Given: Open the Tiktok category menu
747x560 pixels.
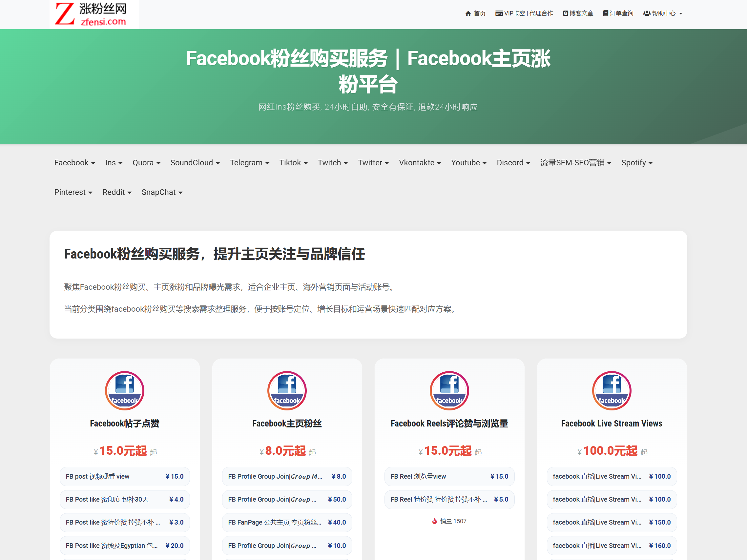Looking at the screenshot, I should [x=293, y=163].
